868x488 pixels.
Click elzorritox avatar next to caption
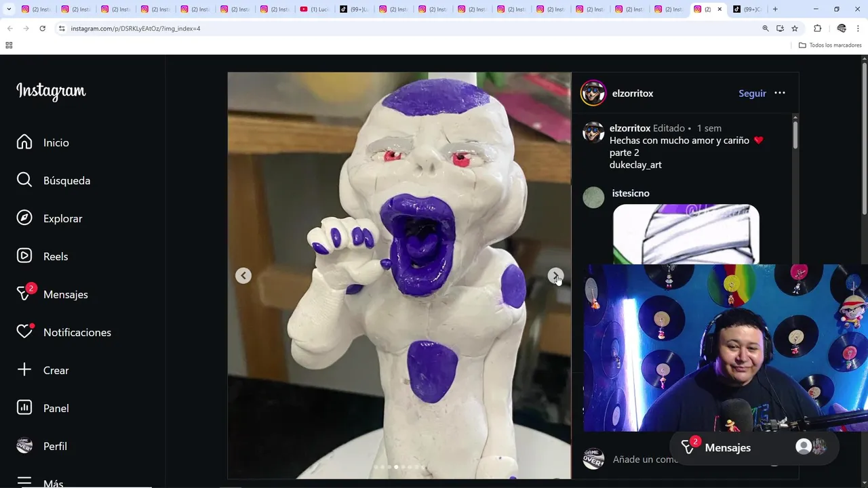click(x=593, y=132)
